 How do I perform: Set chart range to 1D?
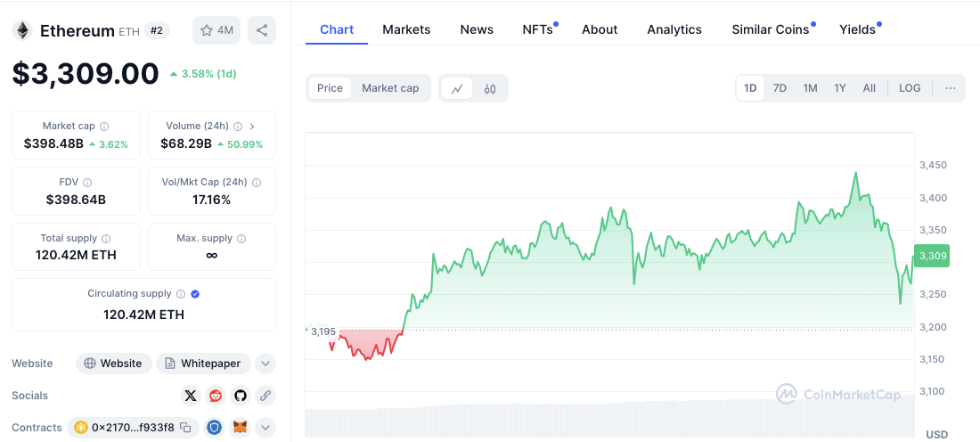[750, 88]
